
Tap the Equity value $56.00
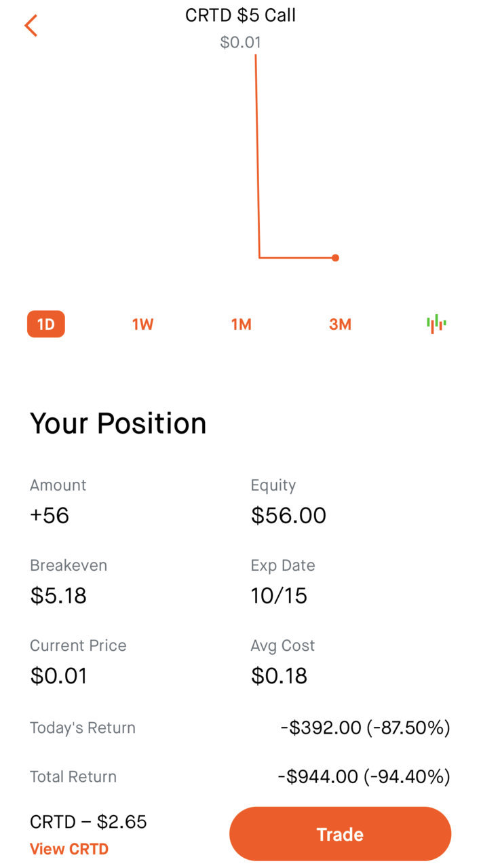[288, 516]
